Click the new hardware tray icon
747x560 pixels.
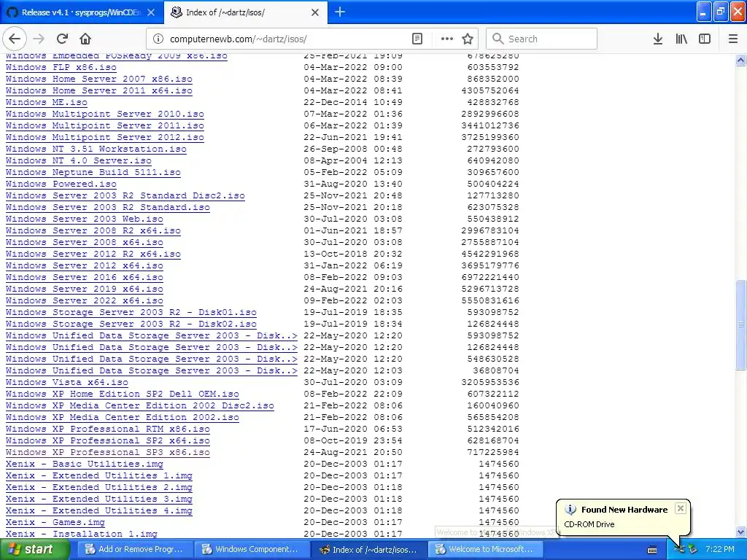coord(679,550)
